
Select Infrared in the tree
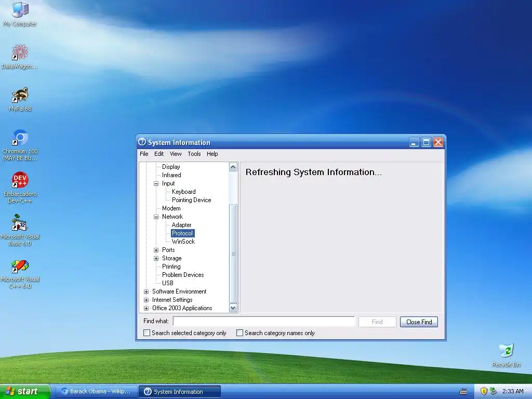point(171,175)
